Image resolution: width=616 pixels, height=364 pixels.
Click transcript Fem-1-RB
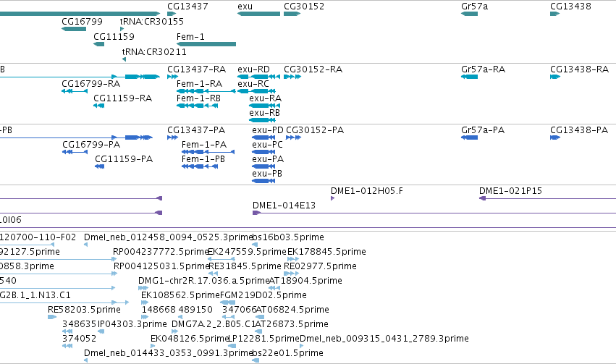tap(199, 98)
